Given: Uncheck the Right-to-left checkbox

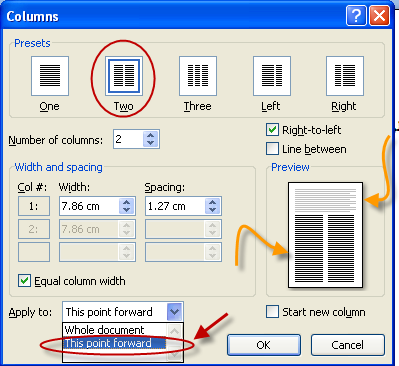Looking at the screenshot, I should (x=272, y=130).
